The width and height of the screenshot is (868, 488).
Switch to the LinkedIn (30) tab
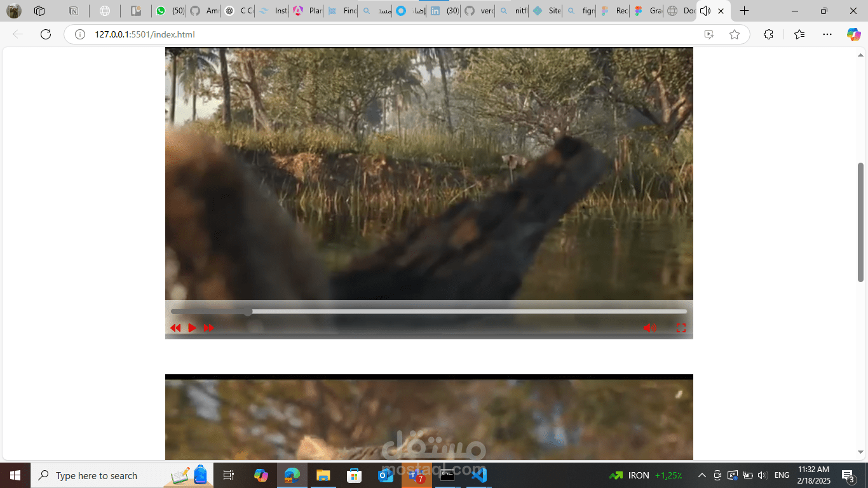tap(445, 11)
